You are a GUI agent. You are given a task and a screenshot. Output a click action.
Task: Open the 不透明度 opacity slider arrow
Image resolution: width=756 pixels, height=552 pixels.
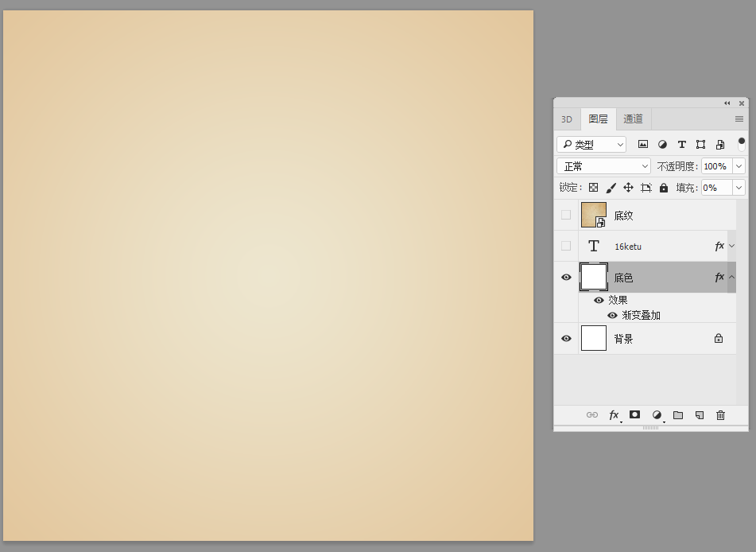tap(739, 166)
